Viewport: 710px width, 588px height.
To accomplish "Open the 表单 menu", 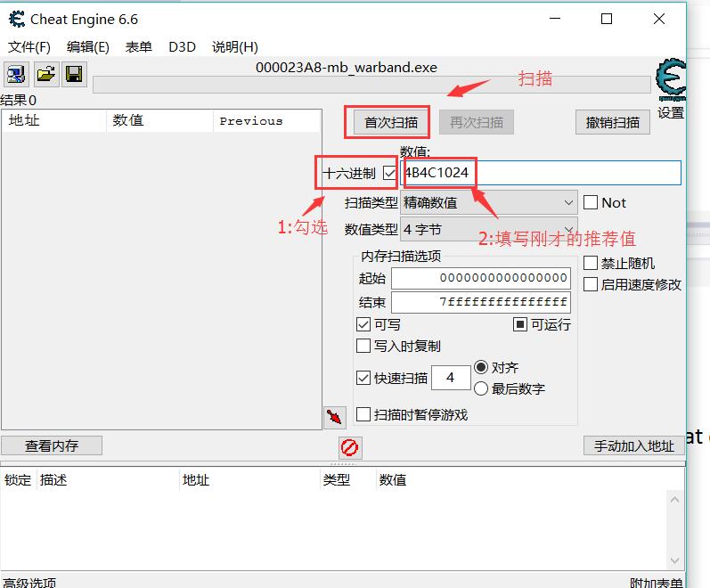I will pos(139,46).
